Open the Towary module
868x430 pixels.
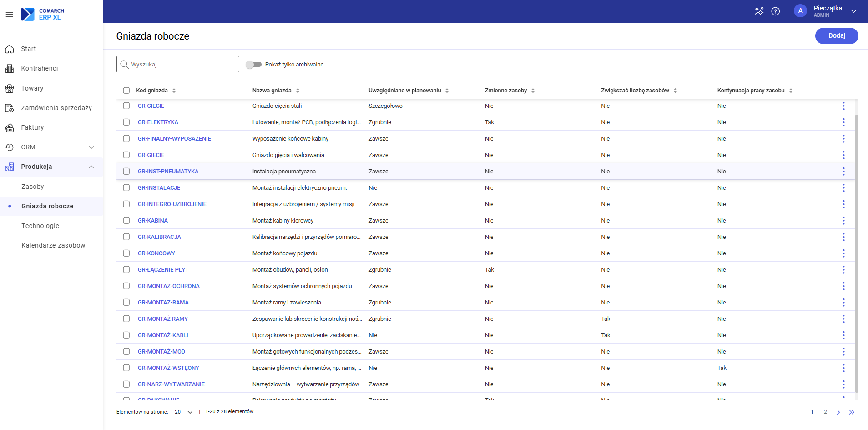click(32, 88)
